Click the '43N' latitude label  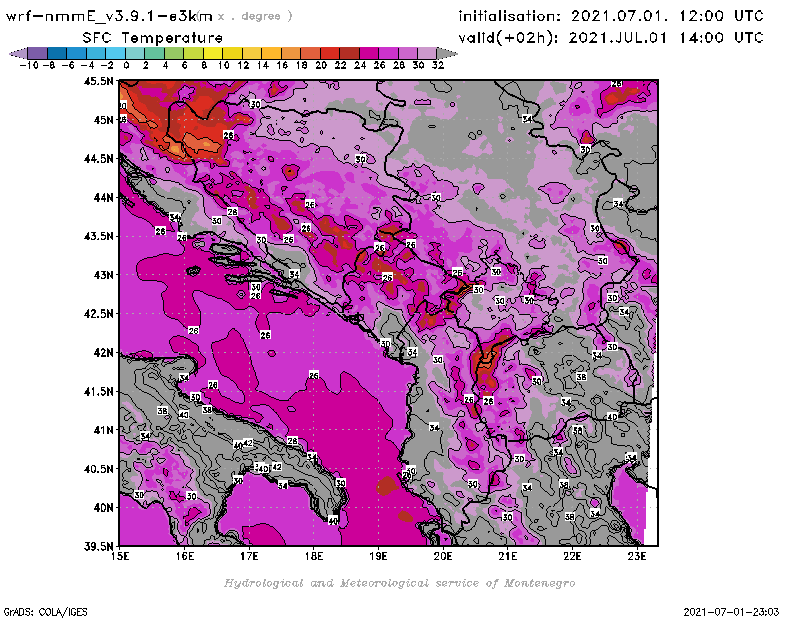[103, 275]
